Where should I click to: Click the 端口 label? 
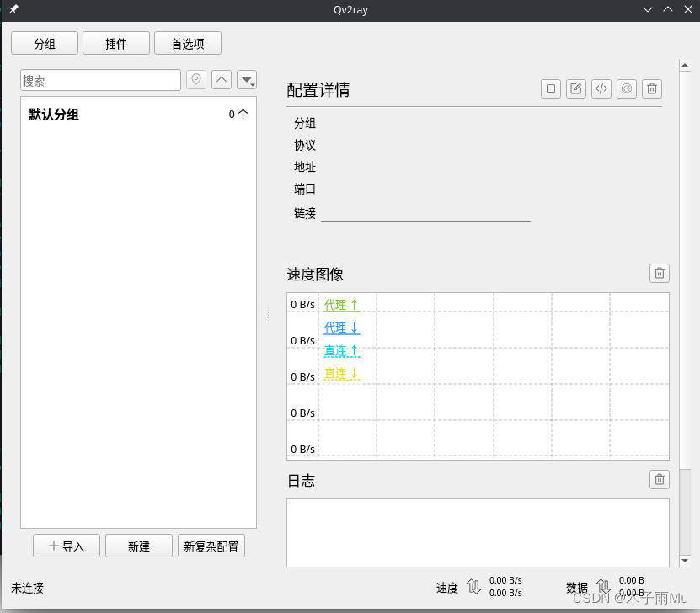coord(305,189)
